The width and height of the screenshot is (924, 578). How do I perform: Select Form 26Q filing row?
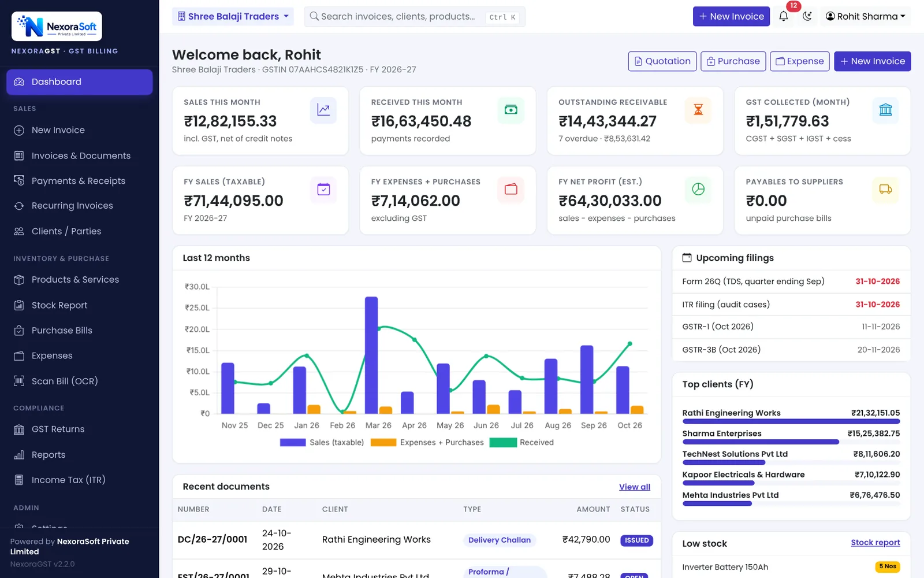pyautogui.click(x=791, y=281)
